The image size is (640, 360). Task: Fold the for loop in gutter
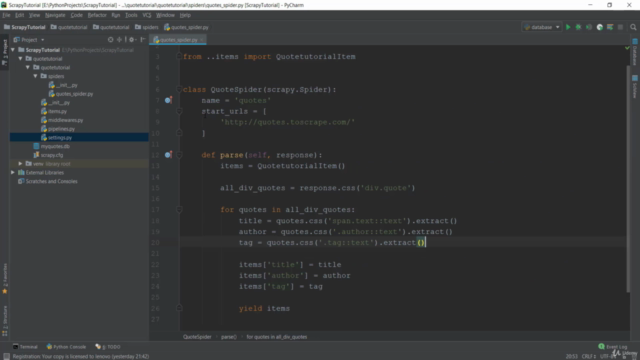179,209
